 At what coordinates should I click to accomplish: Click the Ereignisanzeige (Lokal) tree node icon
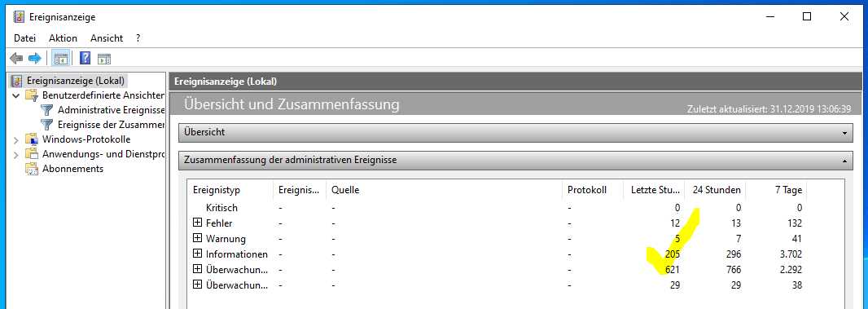click(17, 81)
